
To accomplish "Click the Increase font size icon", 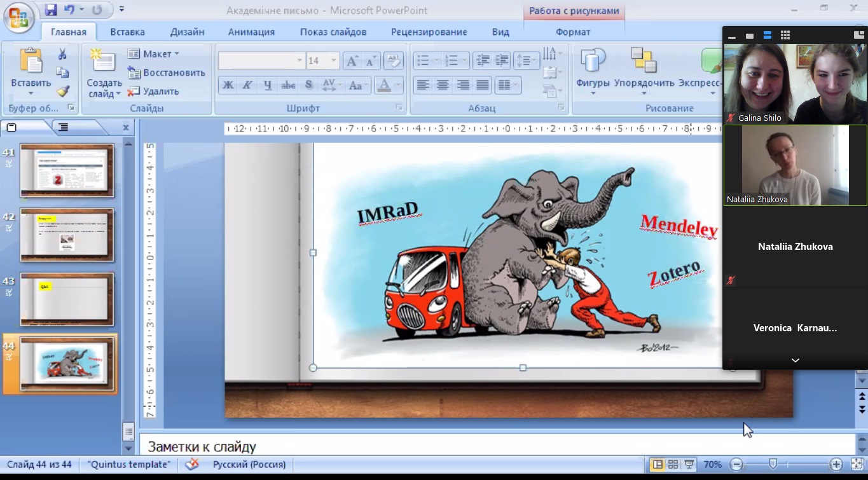I will (x=351, y=61).
